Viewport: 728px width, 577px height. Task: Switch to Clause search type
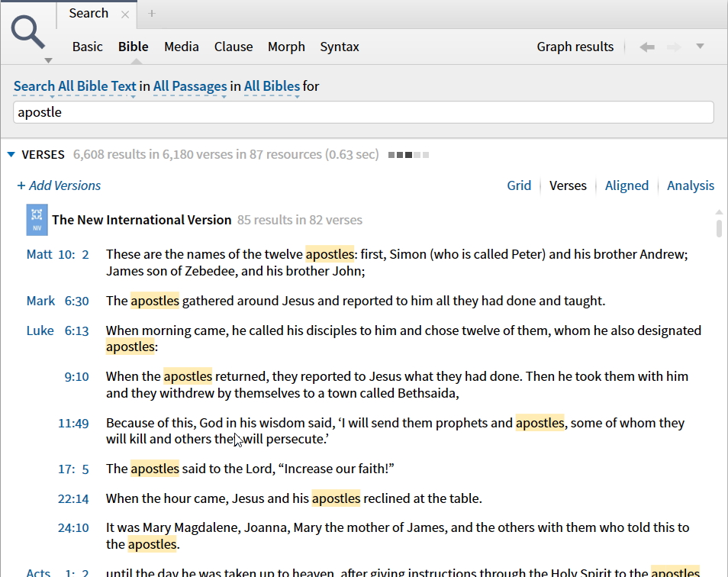pos(234,47)
